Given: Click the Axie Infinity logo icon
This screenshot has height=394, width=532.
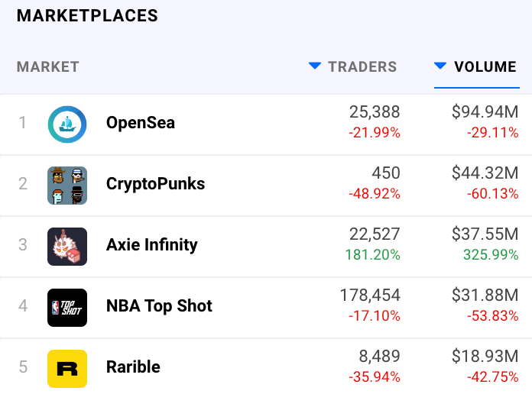Looking at the screenshot, I should click(67, 246).
